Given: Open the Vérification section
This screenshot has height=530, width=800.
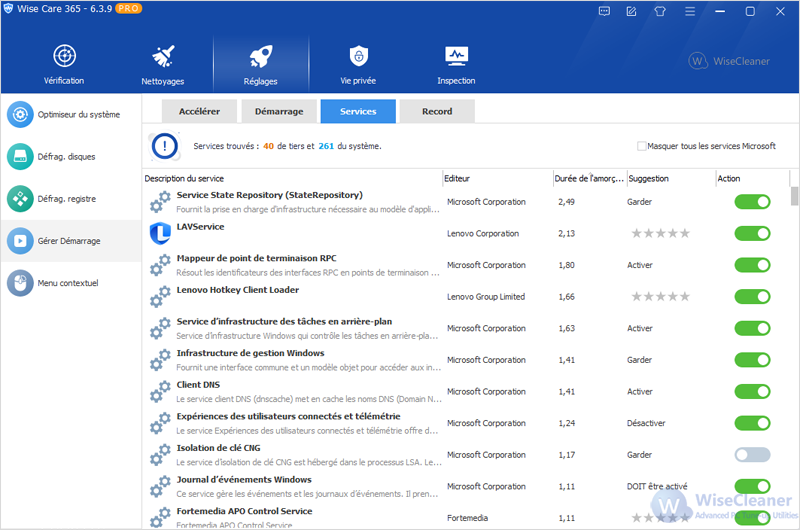Looking at the screenshot, I should [x=64, y=65].
